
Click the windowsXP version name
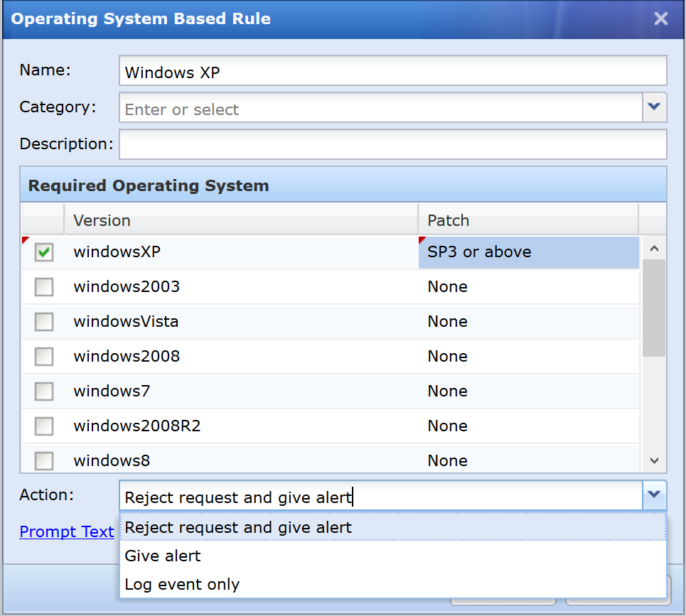point(117,252)
